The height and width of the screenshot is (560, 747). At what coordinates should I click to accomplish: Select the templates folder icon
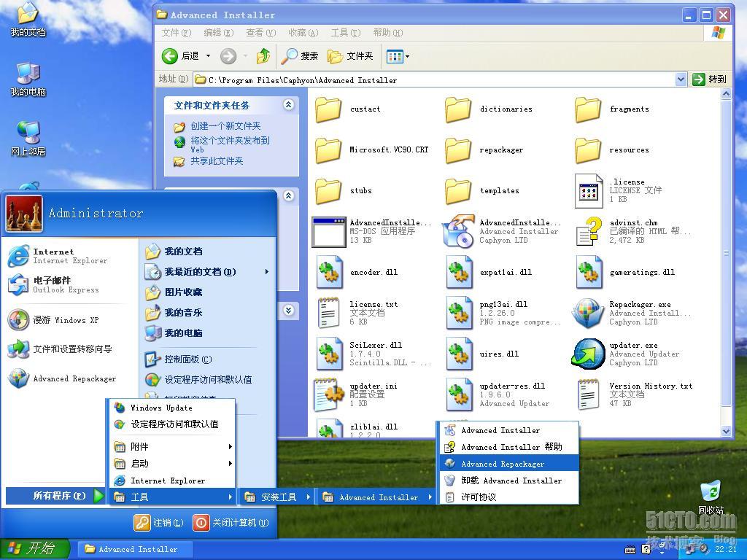(x=458, y=192)
